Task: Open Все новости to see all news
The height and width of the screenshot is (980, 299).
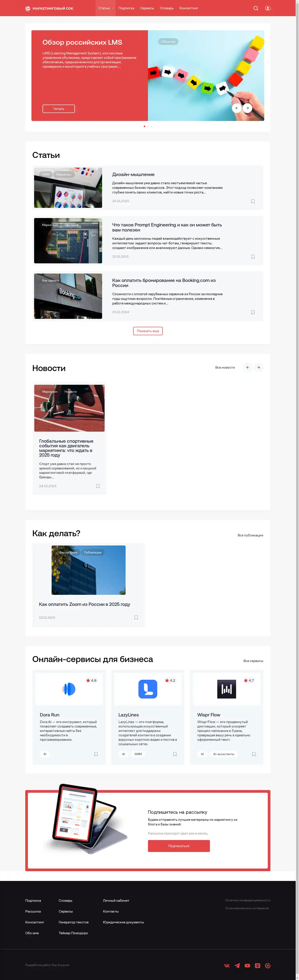Action: [x=225, y=367]
